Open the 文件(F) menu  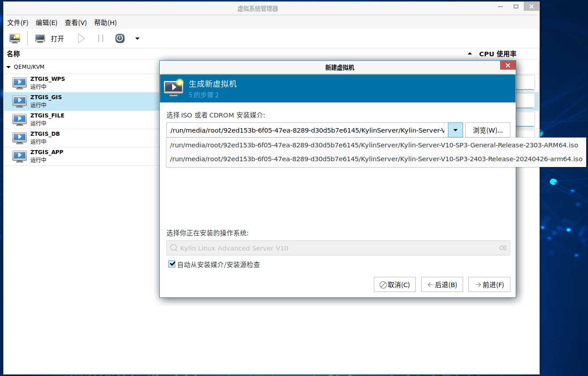[x=18, y=23]
